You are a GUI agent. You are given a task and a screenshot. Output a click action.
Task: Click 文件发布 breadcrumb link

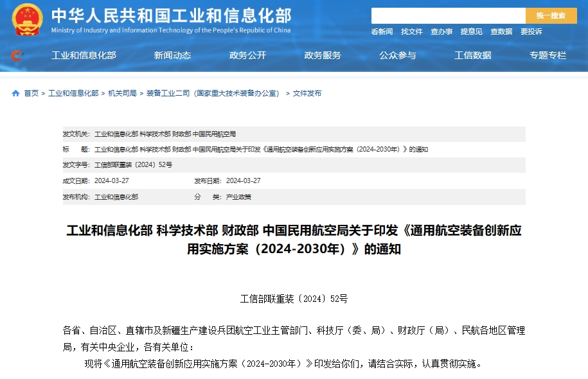[307, 93]
